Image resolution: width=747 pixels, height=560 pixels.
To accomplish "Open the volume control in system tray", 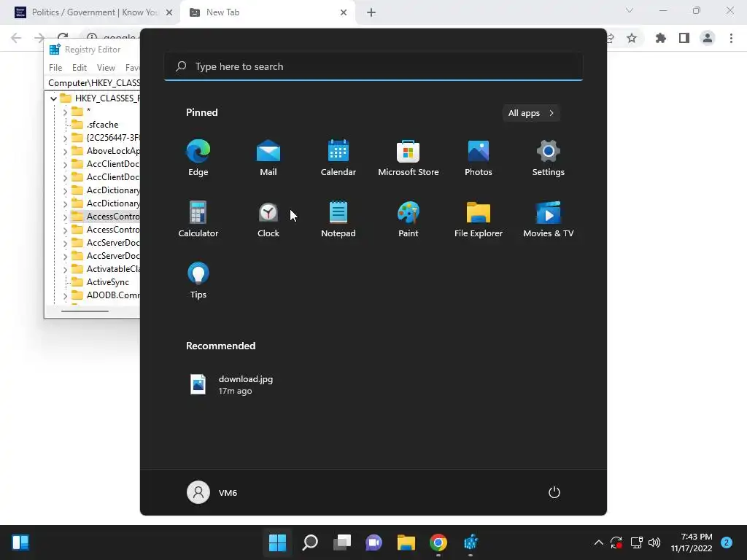I will click(x=654, y=542).
